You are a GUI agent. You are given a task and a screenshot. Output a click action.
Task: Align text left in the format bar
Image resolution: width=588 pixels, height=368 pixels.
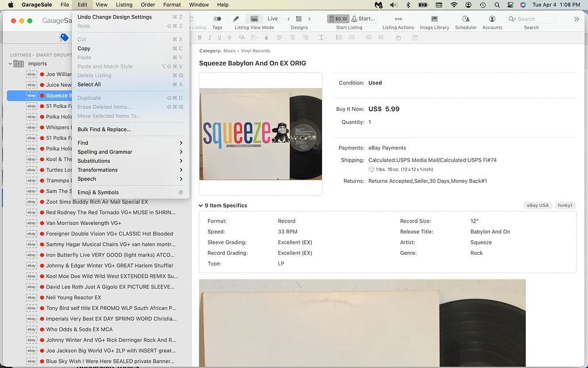(280, 37)
